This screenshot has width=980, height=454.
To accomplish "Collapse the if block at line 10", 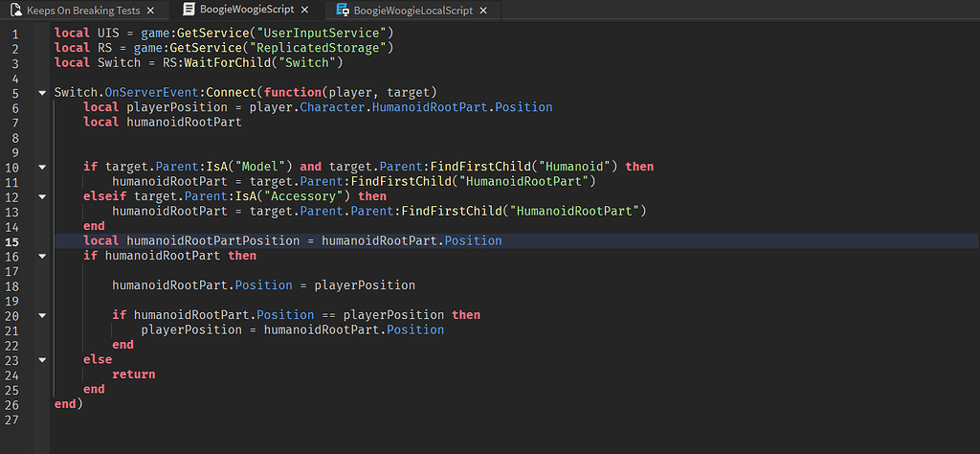I will 42,167.
